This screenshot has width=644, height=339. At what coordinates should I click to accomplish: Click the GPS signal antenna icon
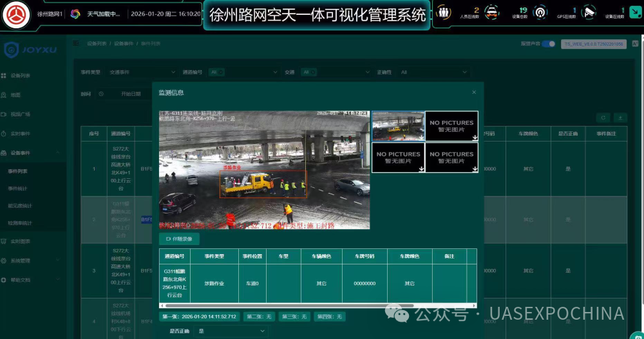tap(540, 13)
